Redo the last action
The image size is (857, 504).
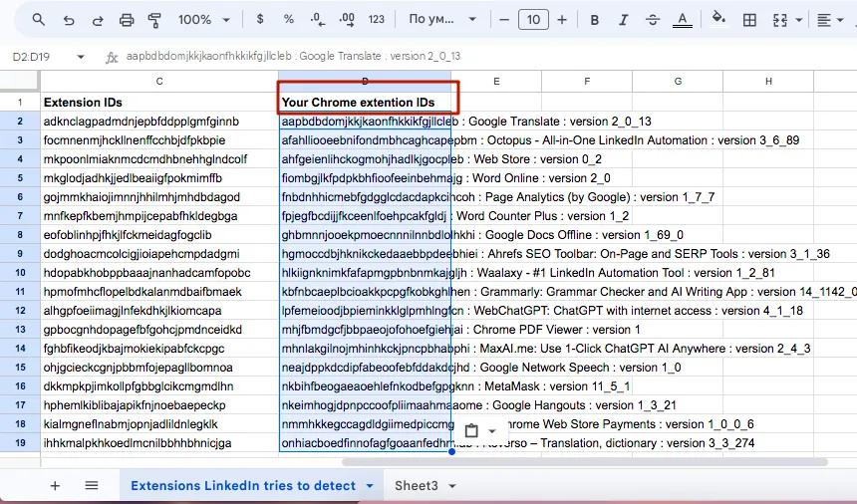(x=98, y=20)
